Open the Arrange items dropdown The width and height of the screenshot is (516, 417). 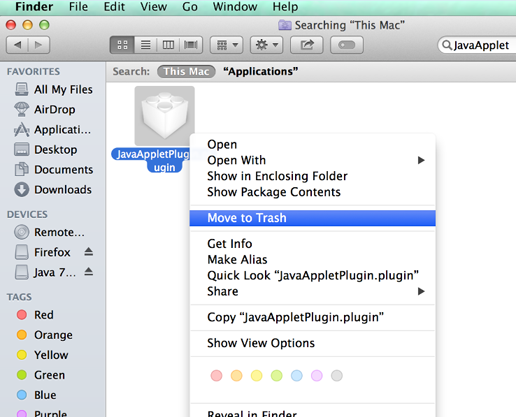227,45
